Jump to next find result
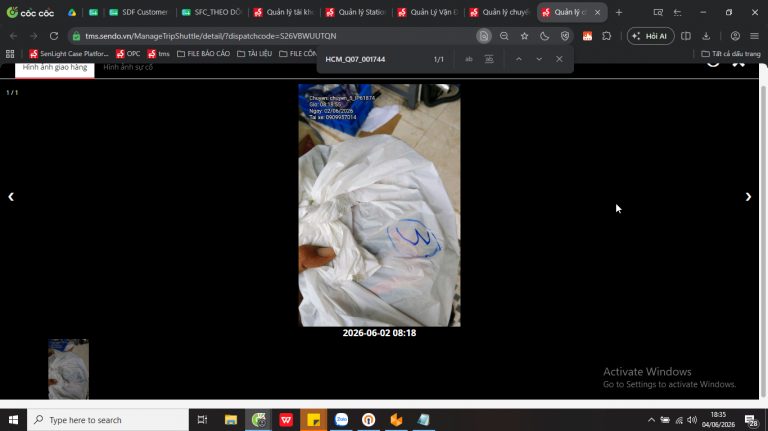The image size is (768, 431). click(x=539, y=59)
